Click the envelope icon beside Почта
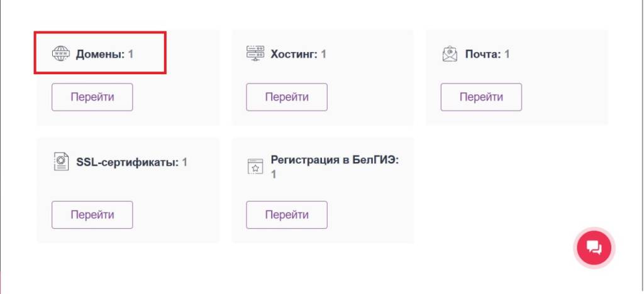The height and width of the screenshot is (294, 644). (x=449, y=54)
